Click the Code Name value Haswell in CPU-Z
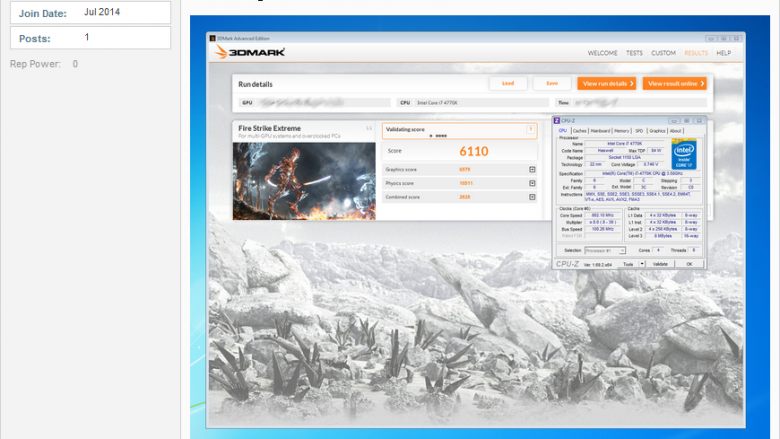 [x=605, y=151]
